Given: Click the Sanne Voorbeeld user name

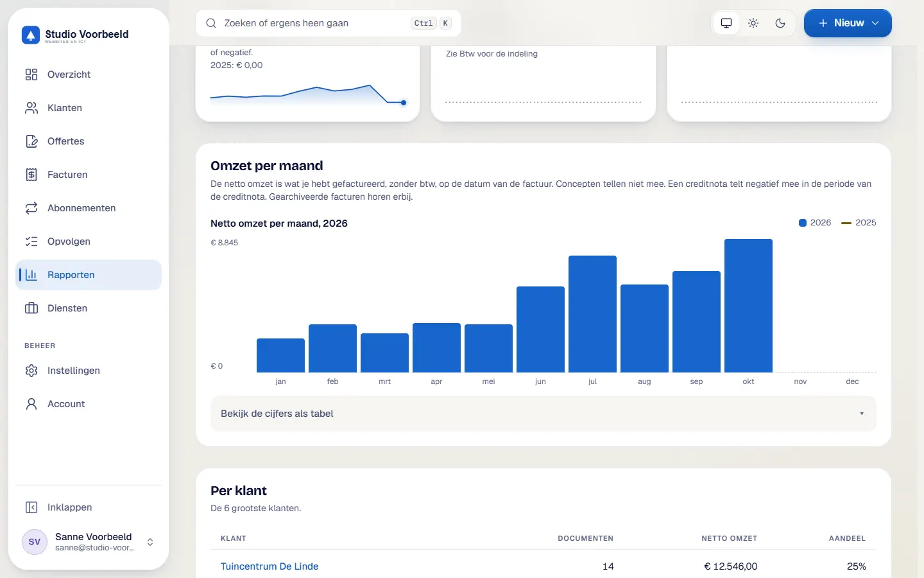Looking at the screenshot, I should point(94,537).
